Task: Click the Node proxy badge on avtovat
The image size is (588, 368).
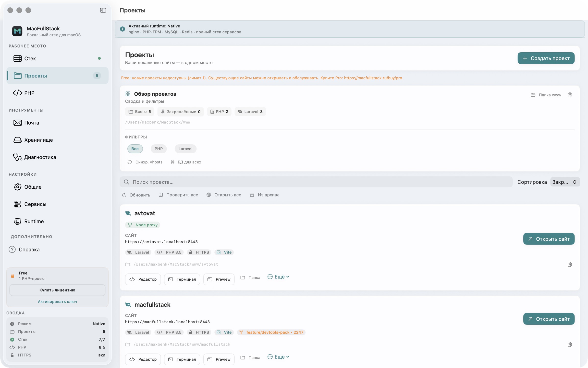Action: [143, 225]
